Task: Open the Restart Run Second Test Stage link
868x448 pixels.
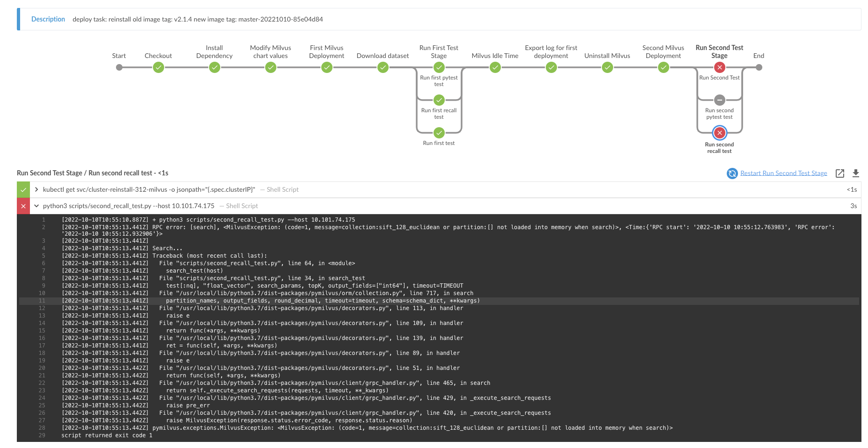Action: pyautogui.click(x=783, y=173)
